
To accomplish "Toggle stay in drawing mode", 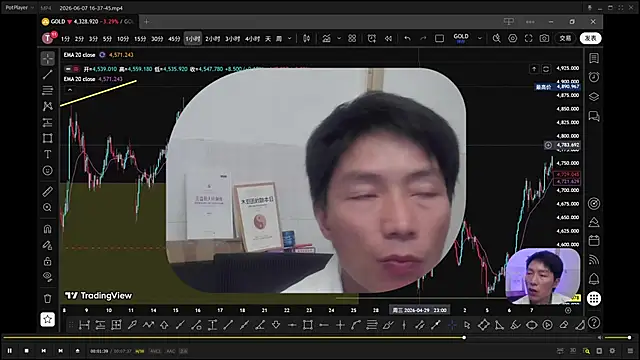I will tap(48, 245).
